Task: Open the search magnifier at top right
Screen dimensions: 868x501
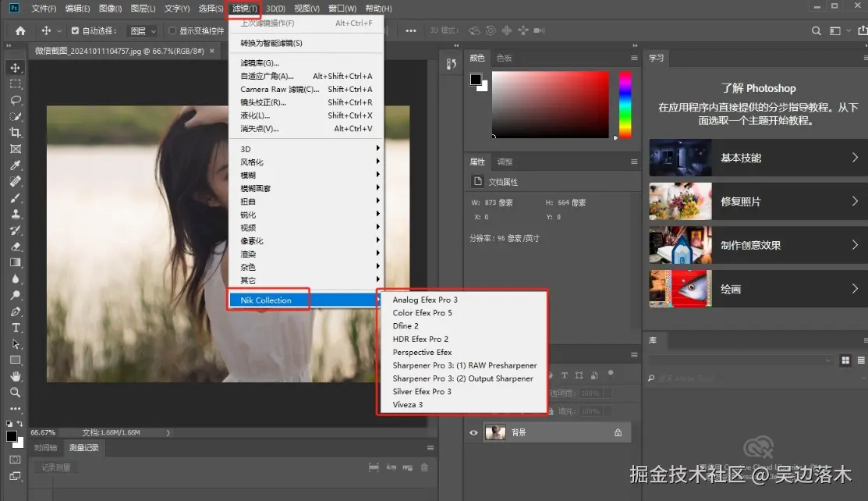Action: click(816, 31)
